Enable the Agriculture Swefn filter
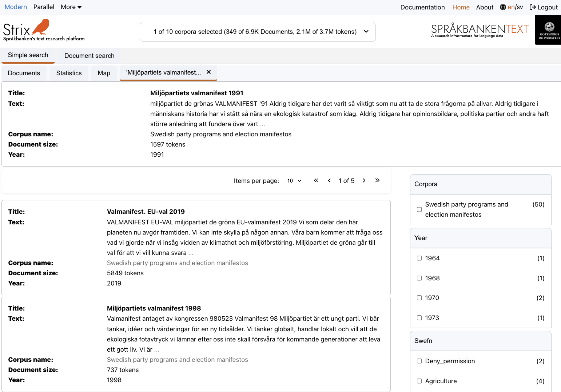Viewport: 561px width, 392px height. click(x=419, y=381)
